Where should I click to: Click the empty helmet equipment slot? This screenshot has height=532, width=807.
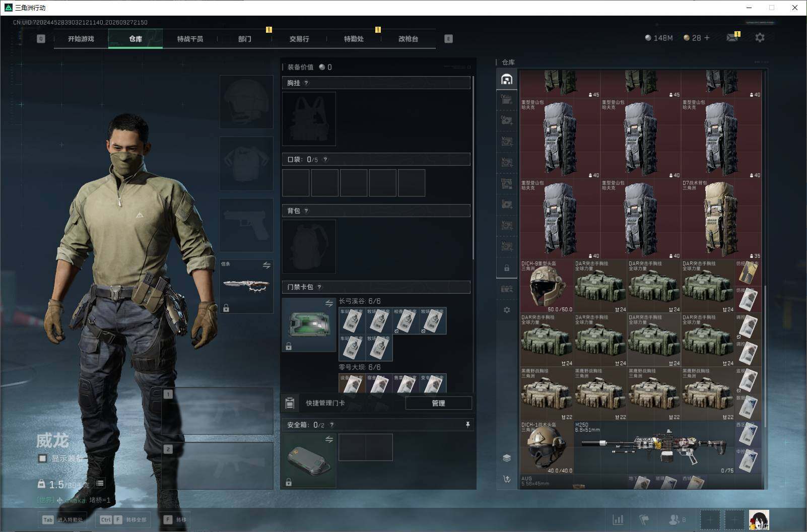tap(246, 102)
